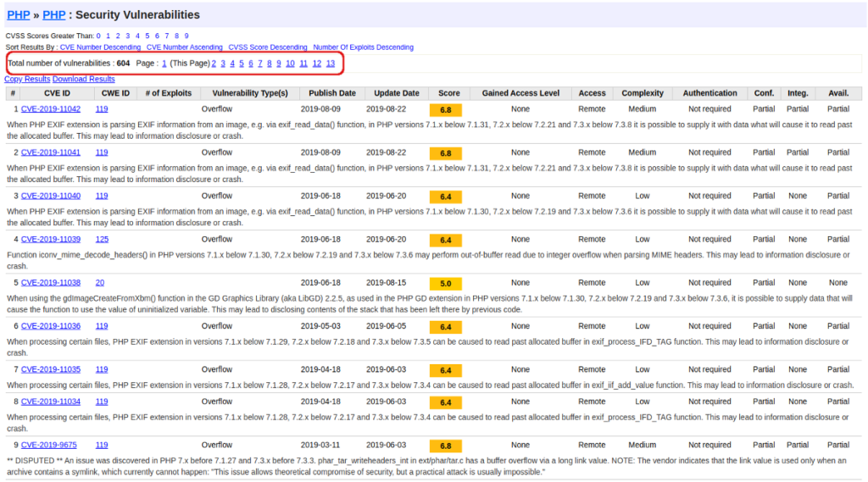Open CVE-2019-11041 details link
Screen dimensions: 868x482
(x=50, y=152)
